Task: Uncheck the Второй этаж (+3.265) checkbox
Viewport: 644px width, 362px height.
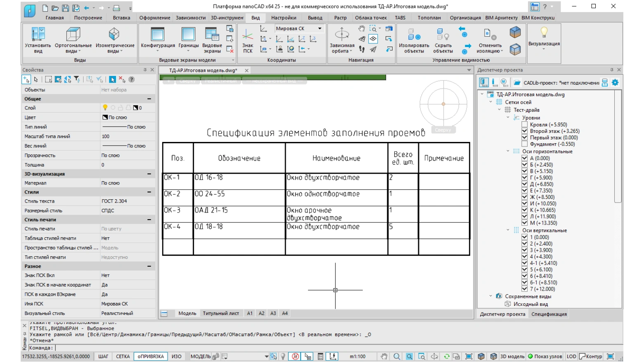Action: coord(525,131)
